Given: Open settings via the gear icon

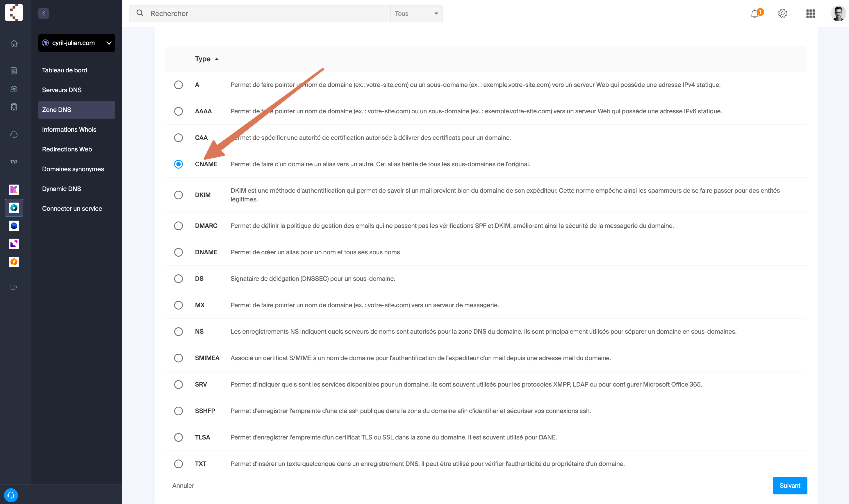Looking at the screenshot, I should coord(782,14).
